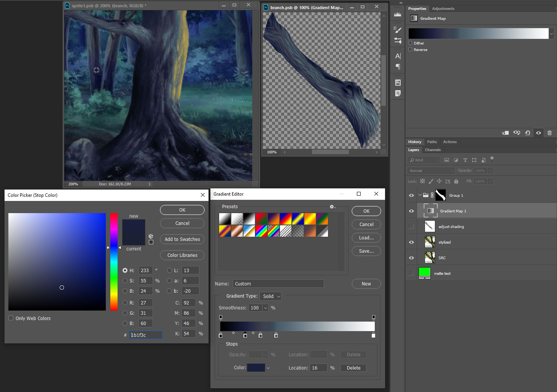Switch to the Adjustments tab
Viewport: 557px width, 392px height.
click(x=443, y=8)
